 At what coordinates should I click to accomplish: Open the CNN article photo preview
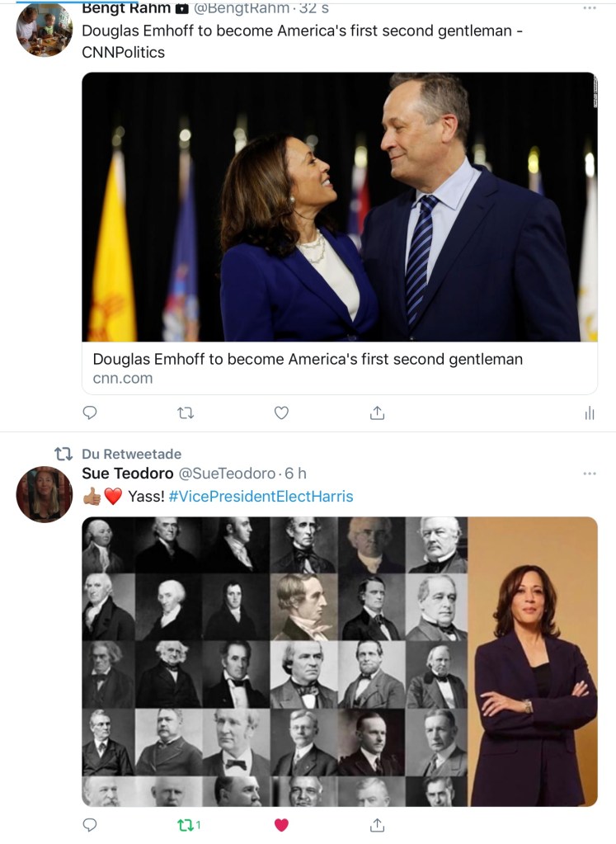pos(339,206)
